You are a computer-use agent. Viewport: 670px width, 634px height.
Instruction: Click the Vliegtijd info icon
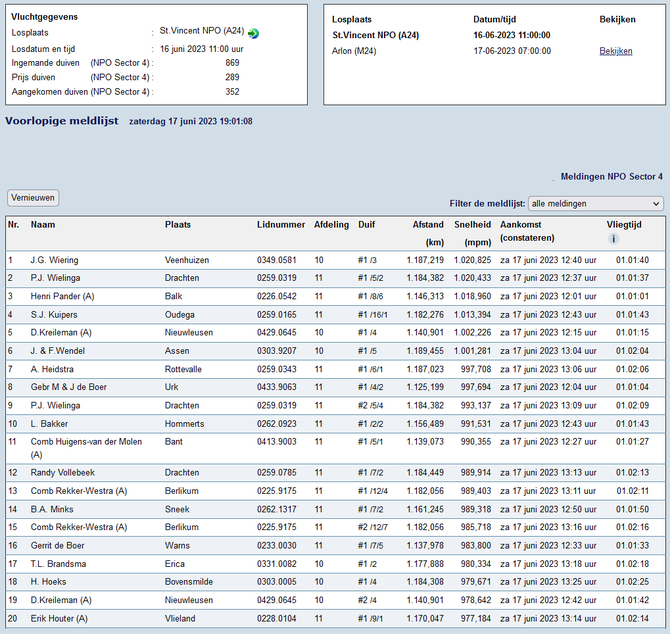613,239
